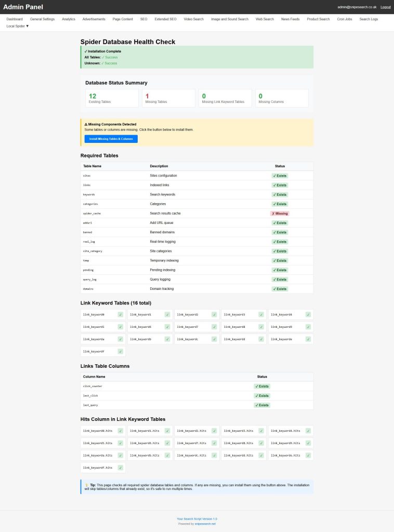Select Search Logs from the nav bar
The height and width of the screenshot is (532, 394).
pos(369,19)
